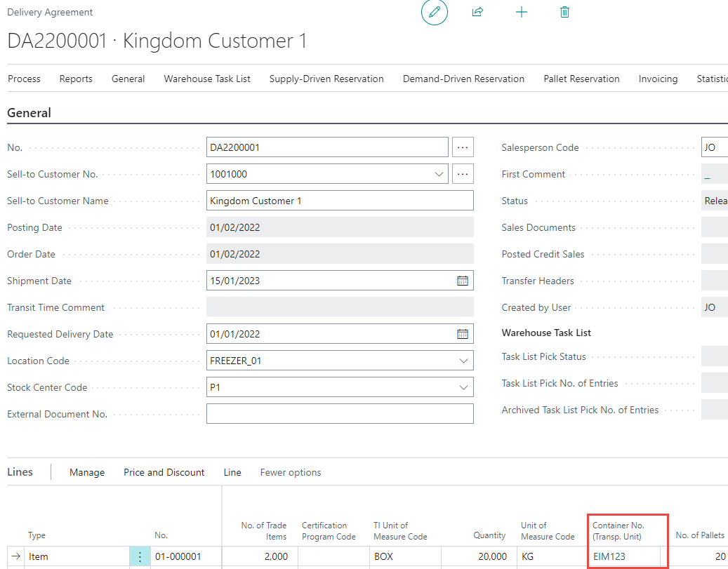Click Fewer options in Lines section
Image resolution: width=728 pixels, height=569 pixels.
click(291, 472)
